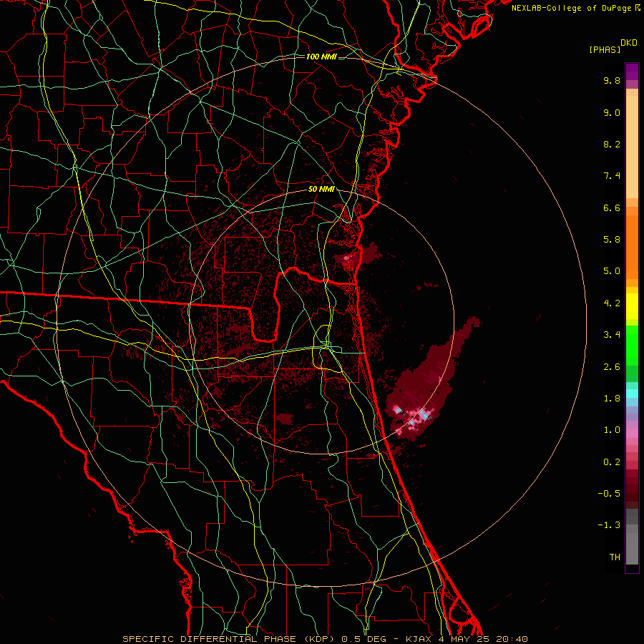Screen dimensions: 644x644
Task: Click the 7.4 color scale value
Action: pyautogui.click(x=612, y=176)
